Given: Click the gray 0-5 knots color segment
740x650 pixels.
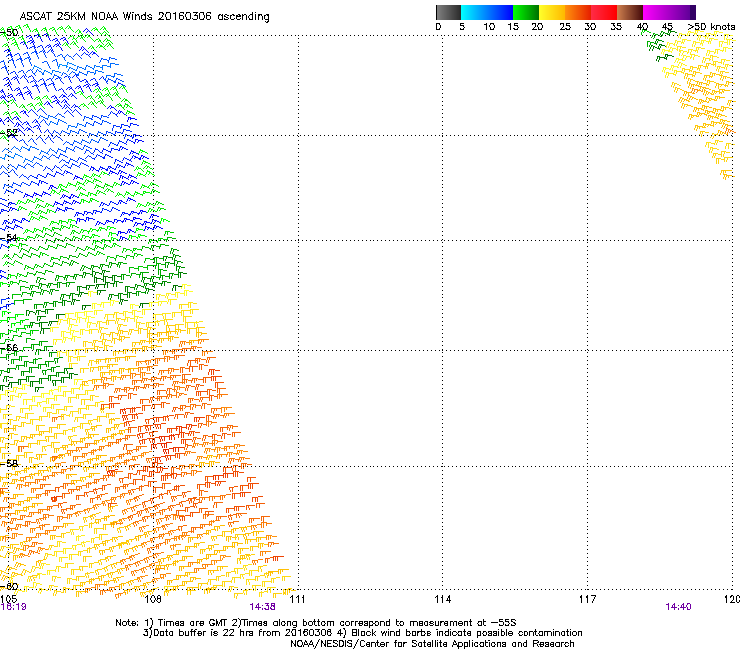Looking at the screenshot, I should tap(448, 12).
